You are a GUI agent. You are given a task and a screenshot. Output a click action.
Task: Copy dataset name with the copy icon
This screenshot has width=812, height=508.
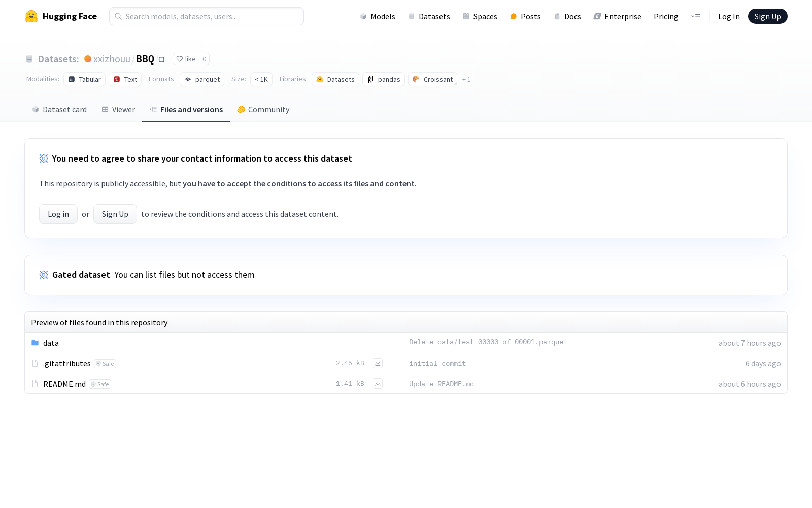pos(161,59)
